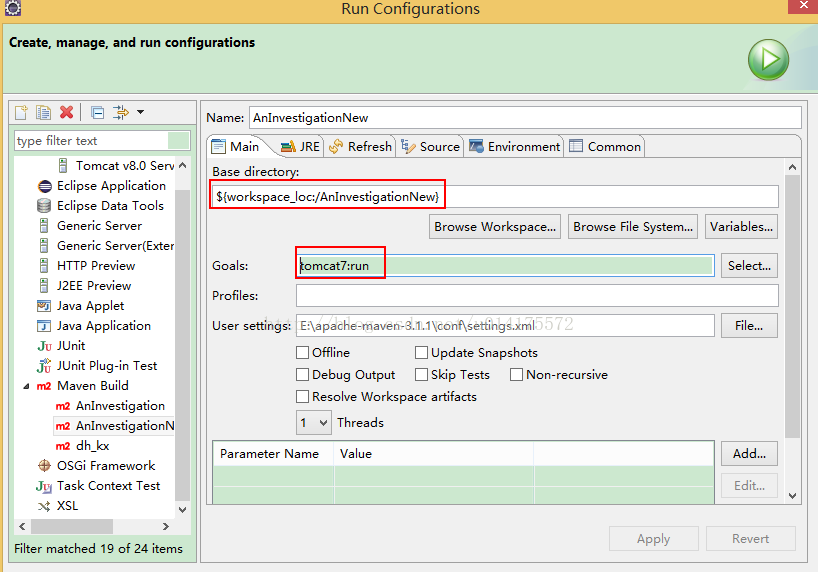Screen dimensions: 818x572
Task: Click the Variables... button
Action: [741, 227]
